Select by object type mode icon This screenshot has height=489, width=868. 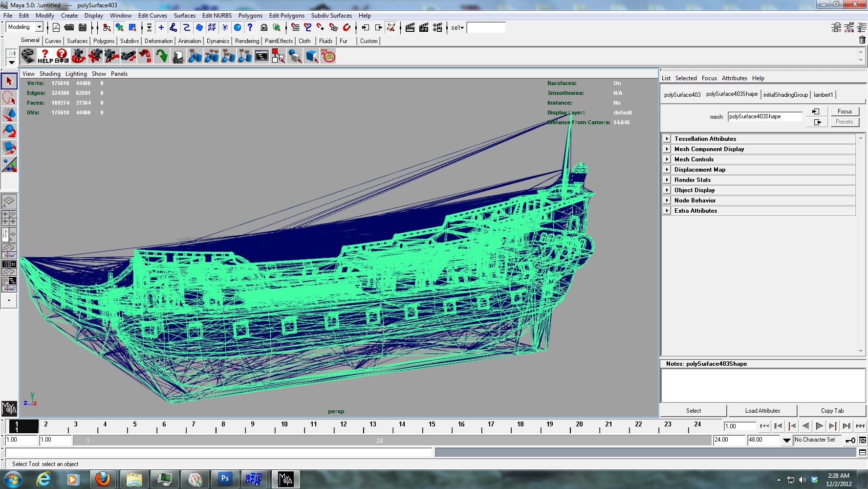[x=120, y=27]
